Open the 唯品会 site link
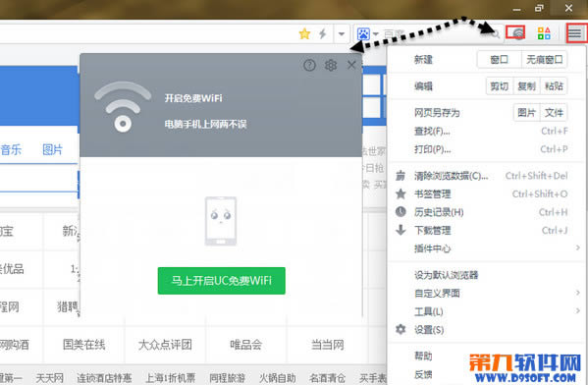The width and height of the screenshot is (588, 385). tap(245, 345)
